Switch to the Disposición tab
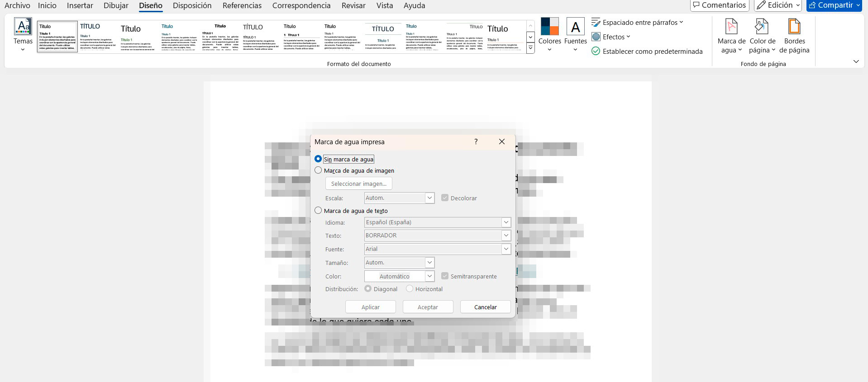The height and width of the screenshot is (382, 868). coord(192,5)
